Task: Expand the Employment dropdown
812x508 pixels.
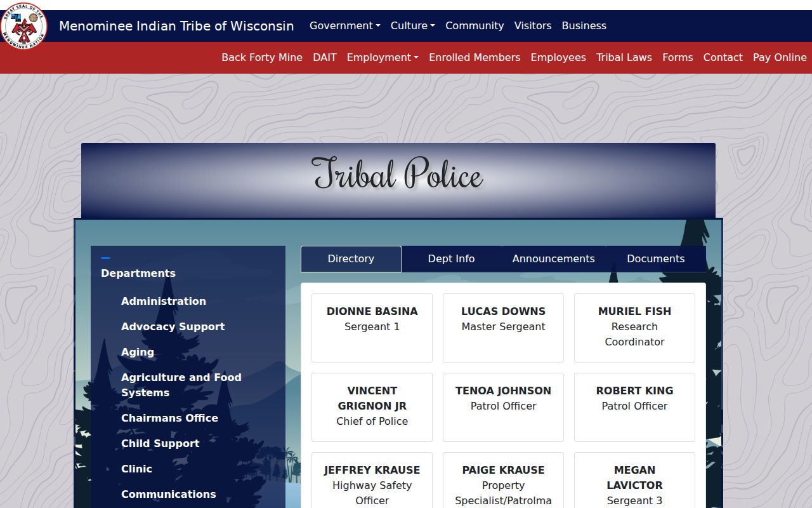Action: pyautogui.click(x=383, y=57)
